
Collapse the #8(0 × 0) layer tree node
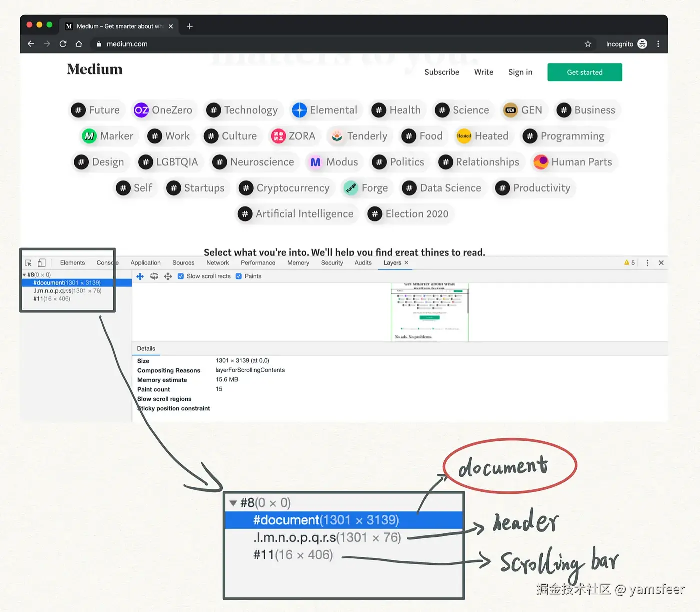point(24,275)
